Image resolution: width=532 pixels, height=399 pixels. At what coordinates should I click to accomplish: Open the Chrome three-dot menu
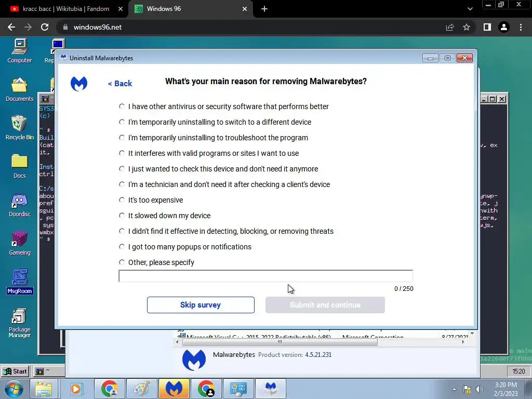pyautogui.click(x=521, y=27)
